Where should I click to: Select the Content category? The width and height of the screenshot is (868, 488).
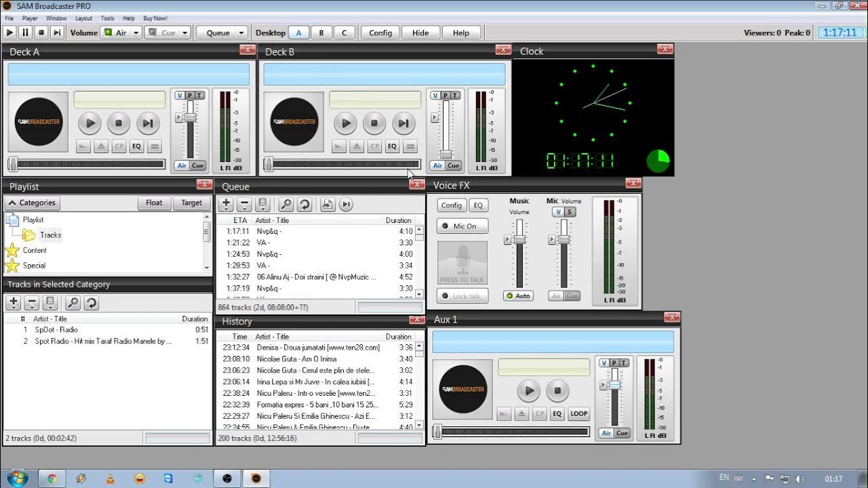point(35,250)
